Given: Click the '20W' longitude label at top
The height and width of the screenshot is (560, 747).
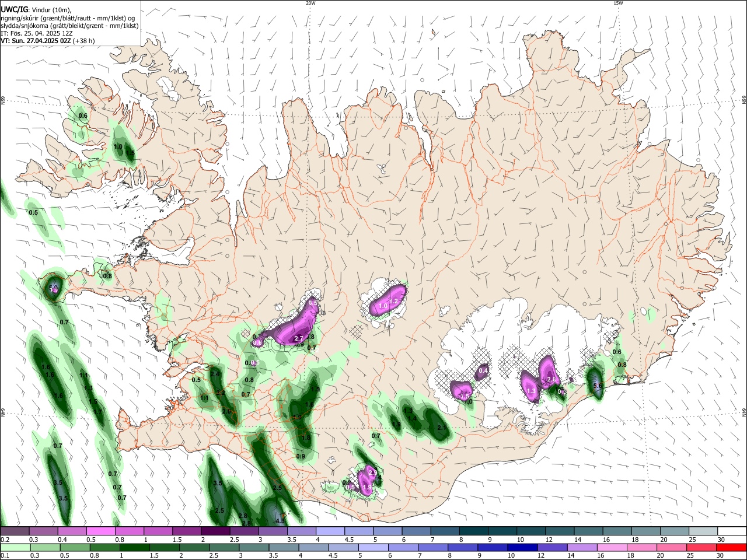Looking at the screenshot, I should [310, 3].
